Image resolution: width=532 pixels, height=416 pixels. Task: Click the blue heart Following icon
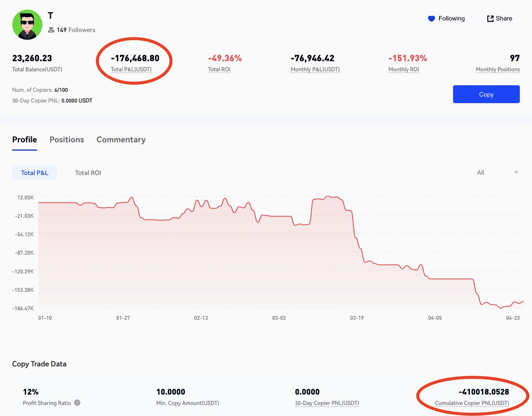pos(431,19)
